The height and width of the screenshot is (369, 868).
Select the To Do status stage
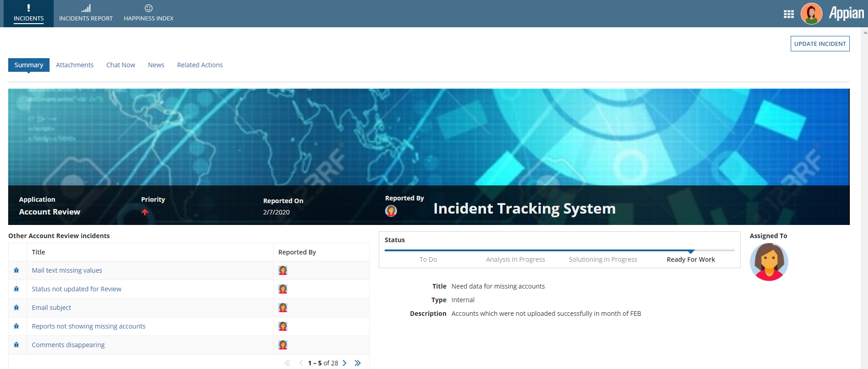[428, 259]
